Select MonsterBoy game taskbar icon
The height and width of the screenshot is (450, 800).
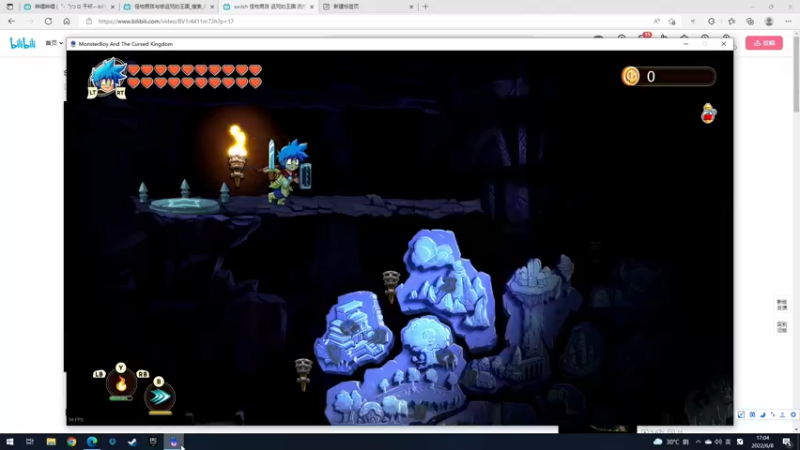coord(173,442)
